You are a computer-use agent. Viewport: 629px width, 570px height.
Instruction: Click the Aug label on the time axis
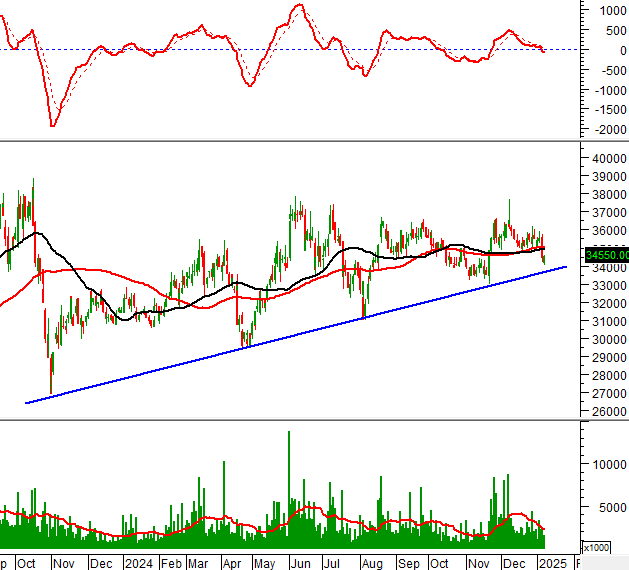371,564
